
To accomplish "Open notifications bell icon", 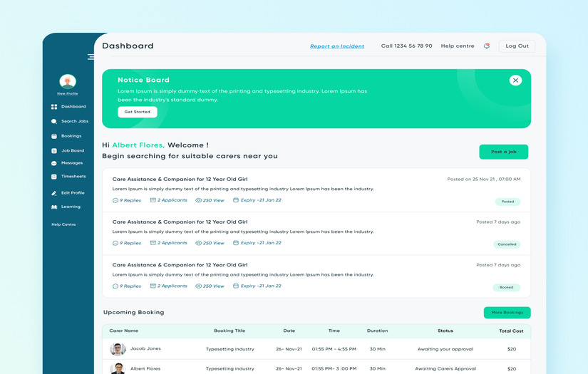I will coord(487,46).
